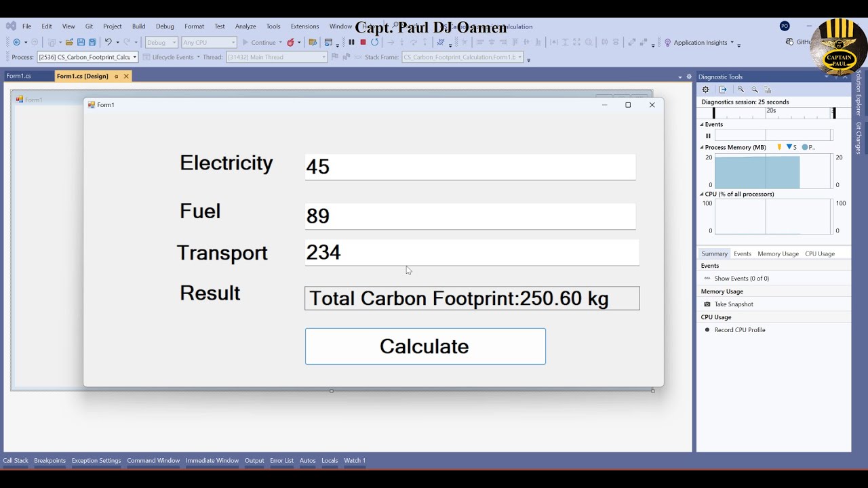Open the Hot Reload flame icon

pyautogui.click(x=290, y=42)
